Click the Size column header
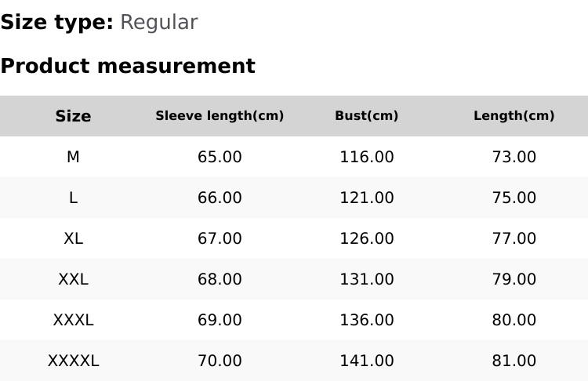The width and height of the screenshot is (588, 381). 73,116
